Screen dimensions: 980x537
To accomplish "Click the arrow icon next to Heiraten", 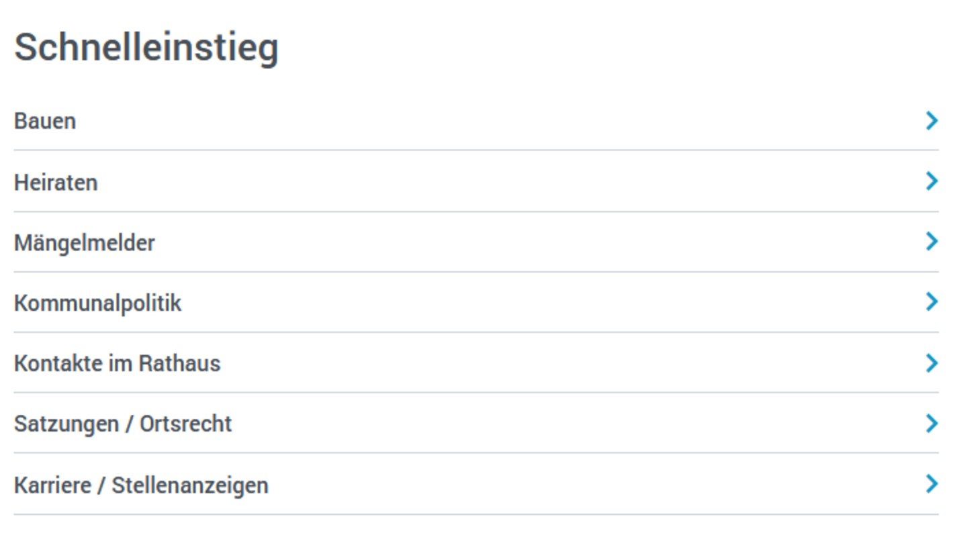I will [x=931, y=181].
